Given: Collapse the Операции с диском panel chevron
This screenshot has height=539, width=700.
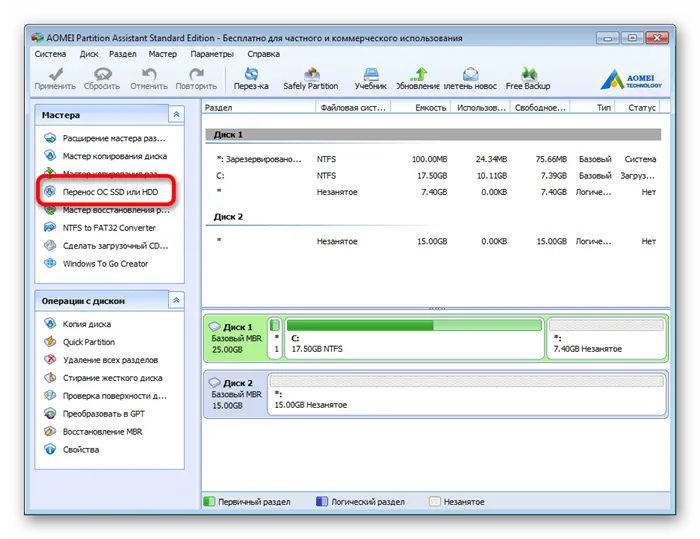Looking at the screenshot, I should click(x=176, y=300).
